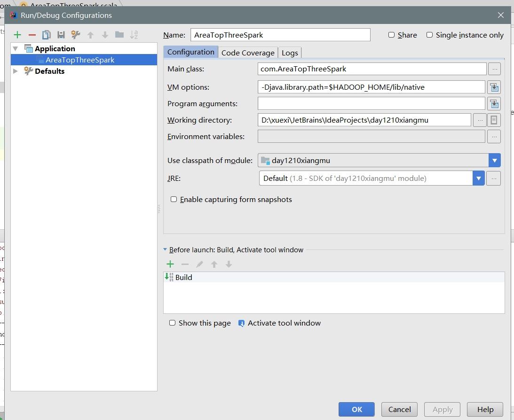Switch to the Code Coverage tab
Screen dimensions: 514x420
(x=248, y=53)
